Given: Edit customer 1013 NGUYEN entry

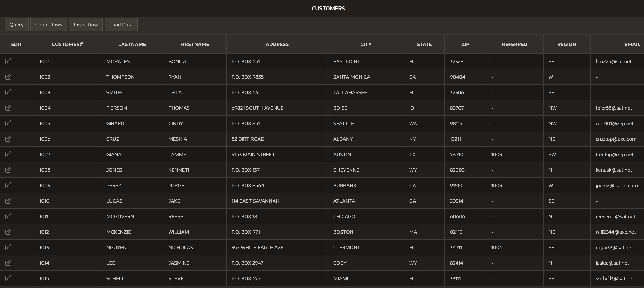Looking at the screenshot, I should pos(8,247).
